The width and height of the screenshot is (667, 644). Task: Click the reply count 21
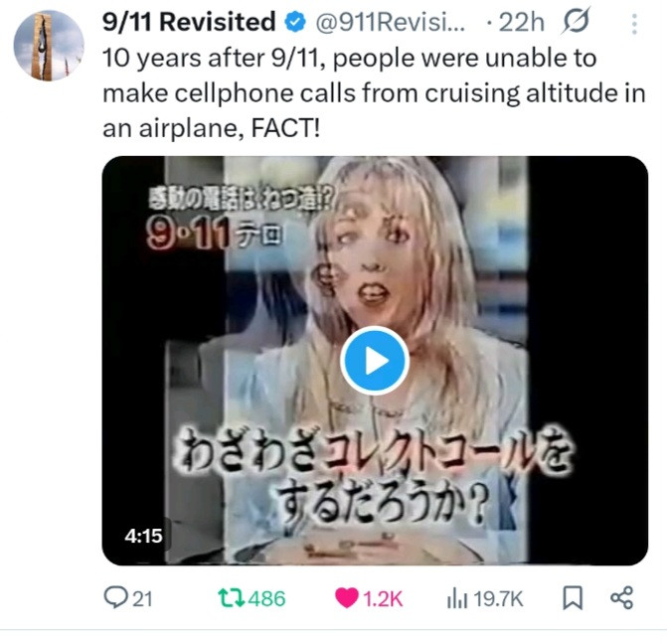point(142,599)
